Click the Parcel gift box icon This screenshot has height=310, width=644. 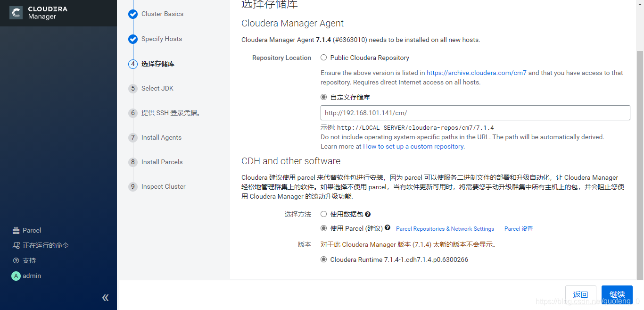[16, 230]
